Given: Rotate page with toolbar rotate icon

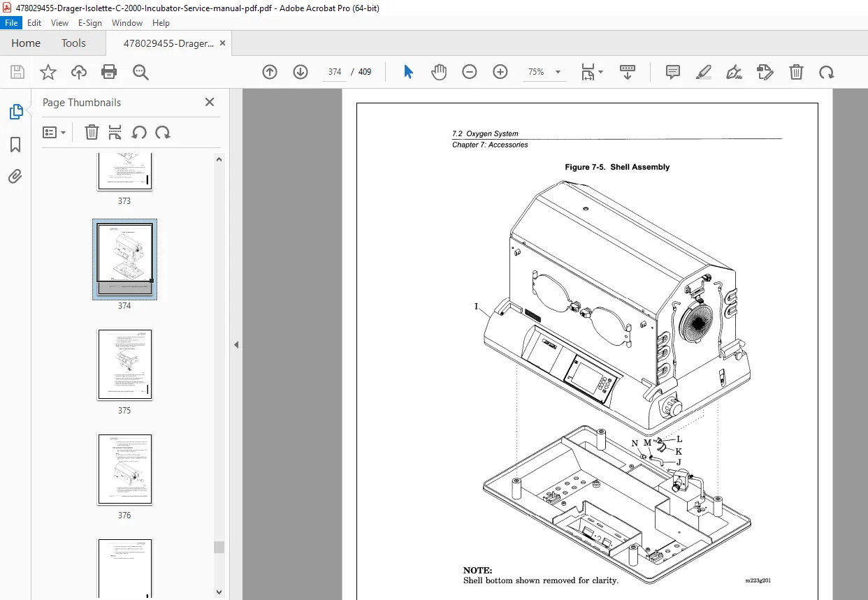Looking at the screenshot, I should [827, 72].
